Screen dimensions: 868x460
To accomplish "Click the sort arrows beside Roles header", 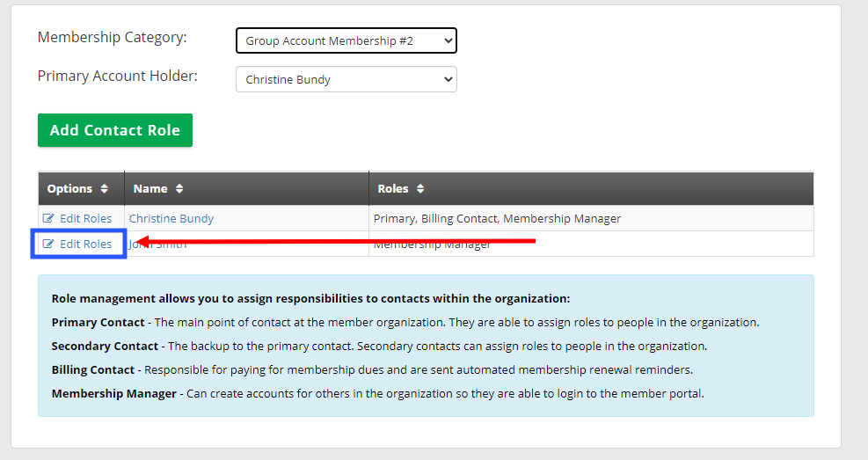I will pos(420,189).
